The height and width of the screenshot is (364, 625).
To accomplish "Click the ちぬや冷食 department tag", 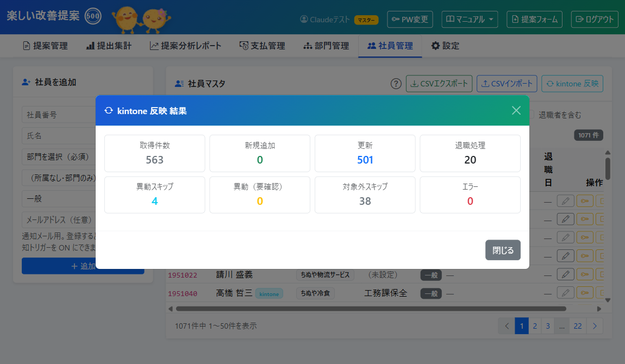I will click(315, 293).
